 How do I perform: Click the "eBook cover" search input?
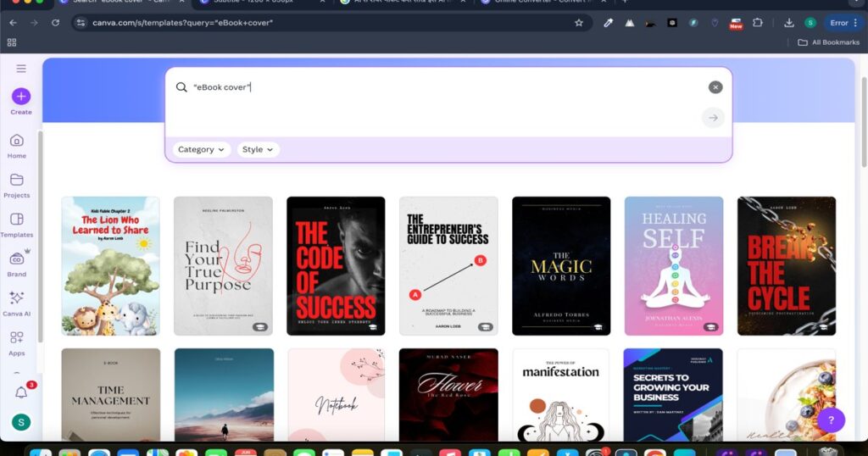pos(448,87)
